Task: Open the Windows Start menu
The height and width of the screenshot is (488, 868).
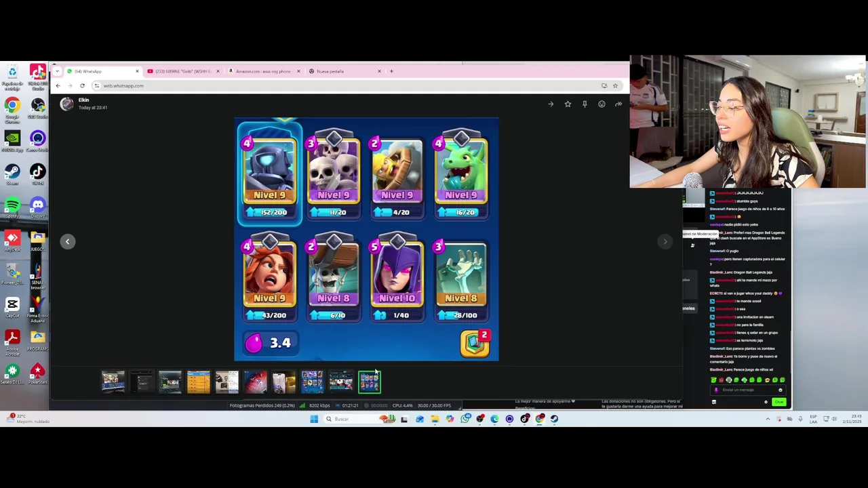Action: (x=314, y=419)
